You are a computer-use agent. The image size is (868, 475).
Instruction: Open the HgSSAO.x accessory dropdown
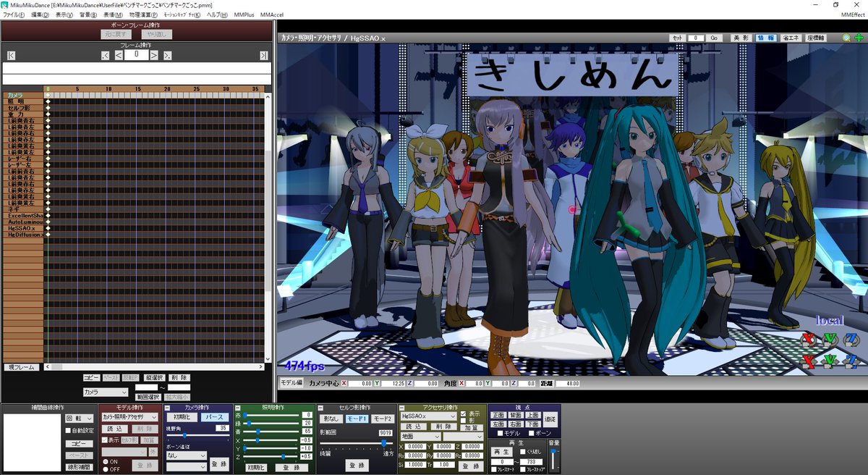[x=429, y=416]
